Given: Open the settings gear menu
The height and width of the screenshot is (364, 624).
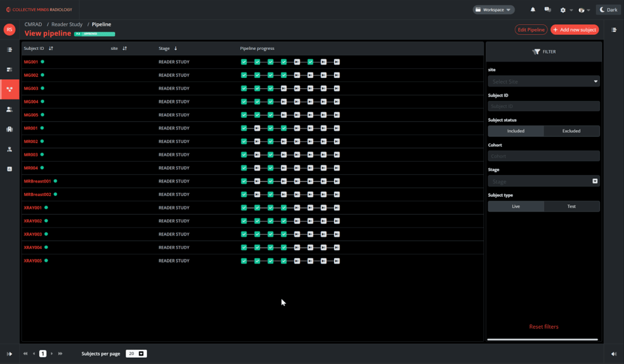Looking at the screenshot, I should (562, 10).
